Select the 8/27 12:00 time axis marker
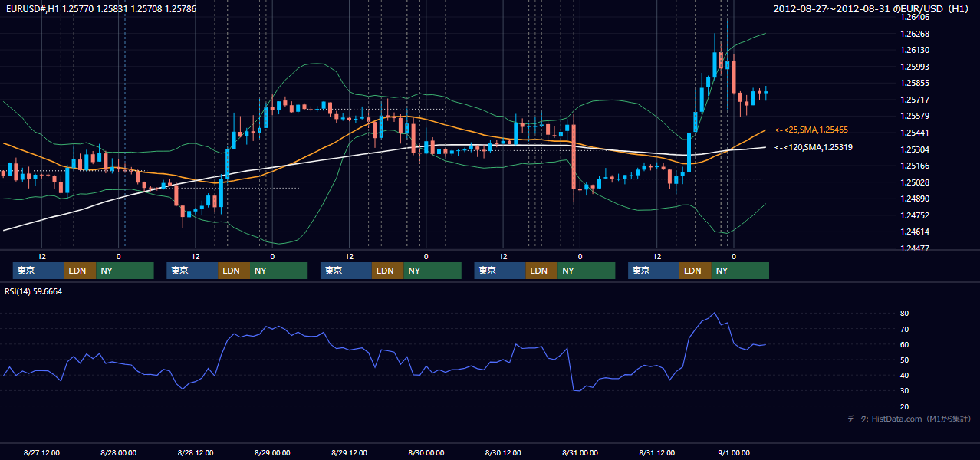Image resolution: width=980 pixels, height=460 pixels. 42,452
